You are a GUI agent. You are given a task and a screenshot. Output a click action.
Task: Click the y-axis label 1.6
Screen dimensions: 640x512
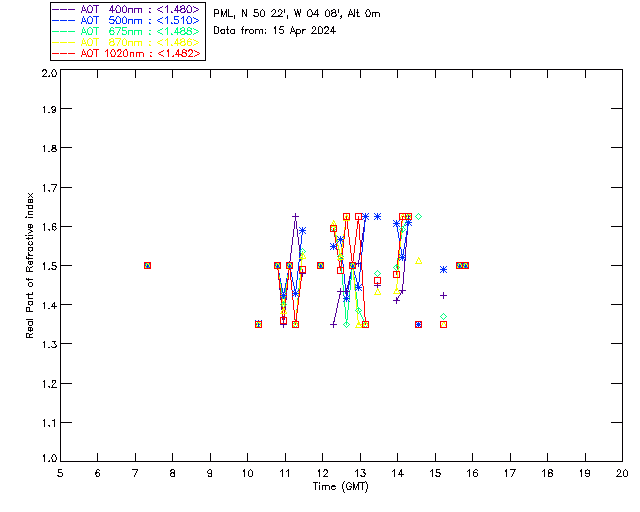tap(49, 227)
